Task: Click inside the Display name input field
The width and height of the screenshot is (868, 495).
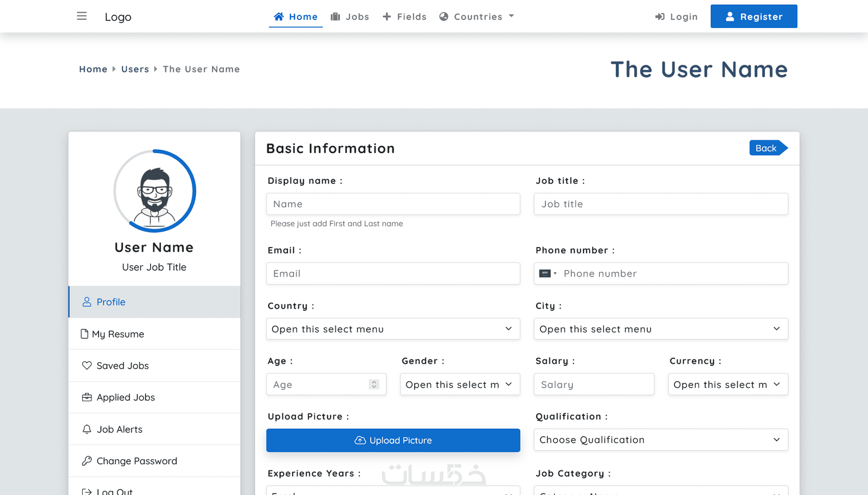Action: (393, 204)
